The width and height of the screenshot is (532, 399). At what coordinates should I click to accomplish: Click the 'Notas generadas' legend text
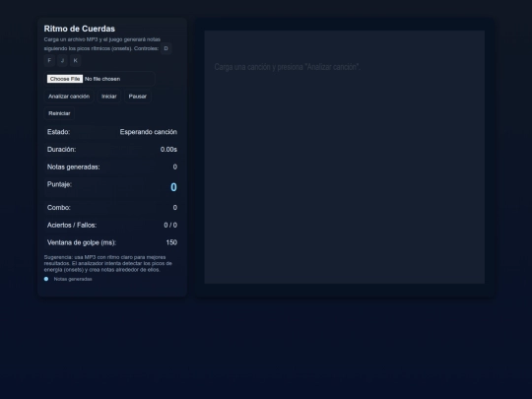[73, 279]
